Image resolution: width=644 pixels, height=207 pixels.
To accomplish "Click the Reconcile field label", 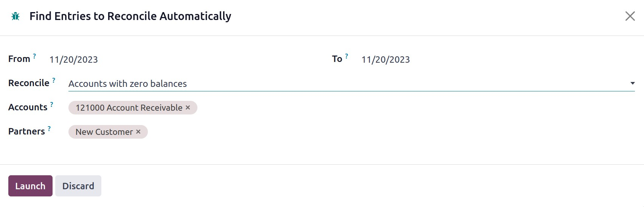I will point(29,83).
